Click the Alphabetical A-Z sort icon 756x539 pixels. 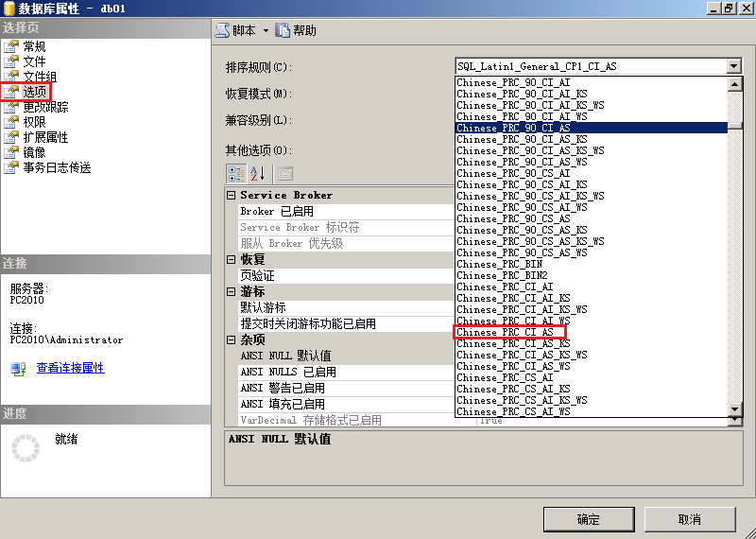tap(258, 174)
